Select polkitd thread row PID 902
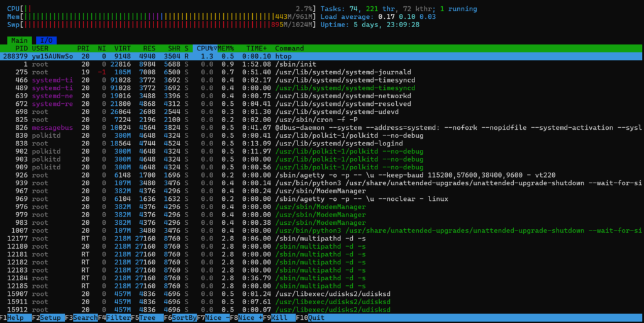The width and height of the screenshot is (644, 323). 322,151
